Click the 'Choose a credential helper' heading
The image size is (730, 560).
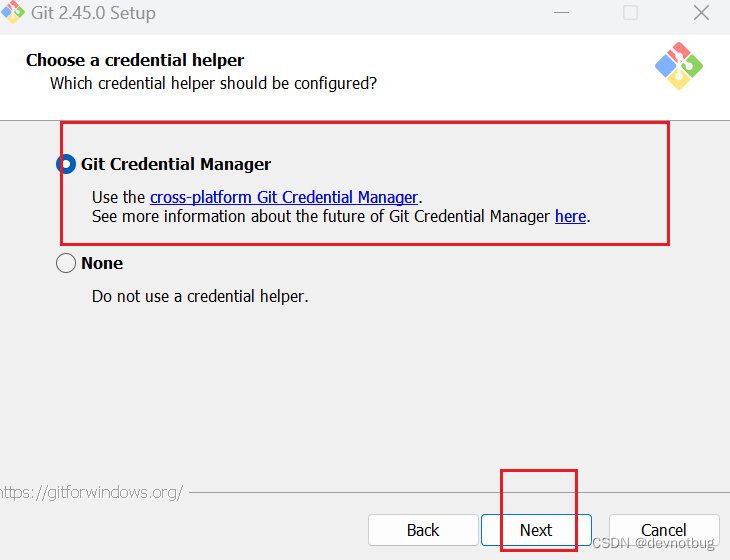[135, 60]
